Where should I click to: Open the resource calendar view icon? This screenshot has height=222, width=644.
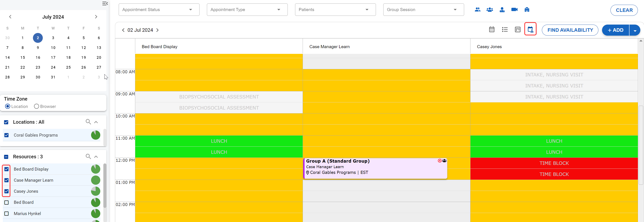click(530, 30)
